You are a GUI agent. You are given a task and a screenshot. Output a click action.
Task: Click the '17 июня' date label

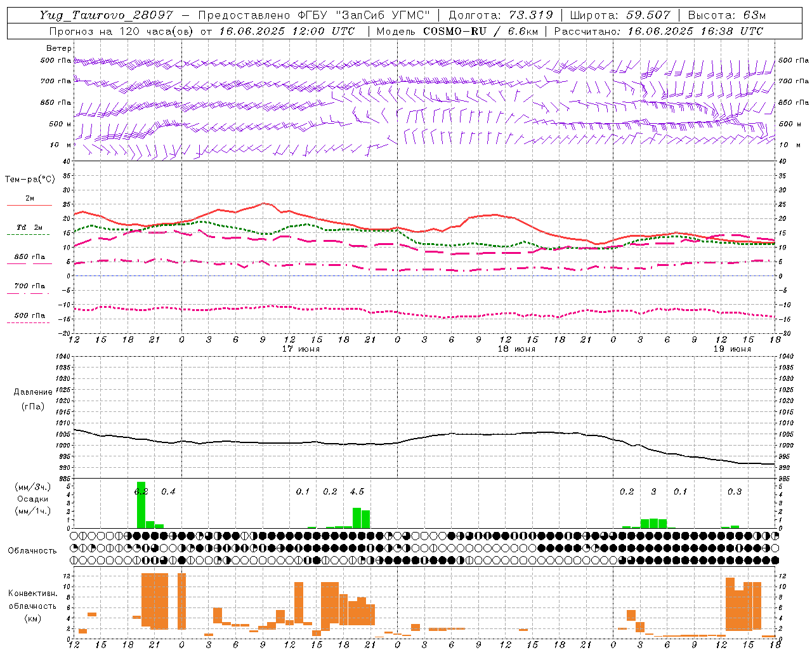tap(301, 349)
